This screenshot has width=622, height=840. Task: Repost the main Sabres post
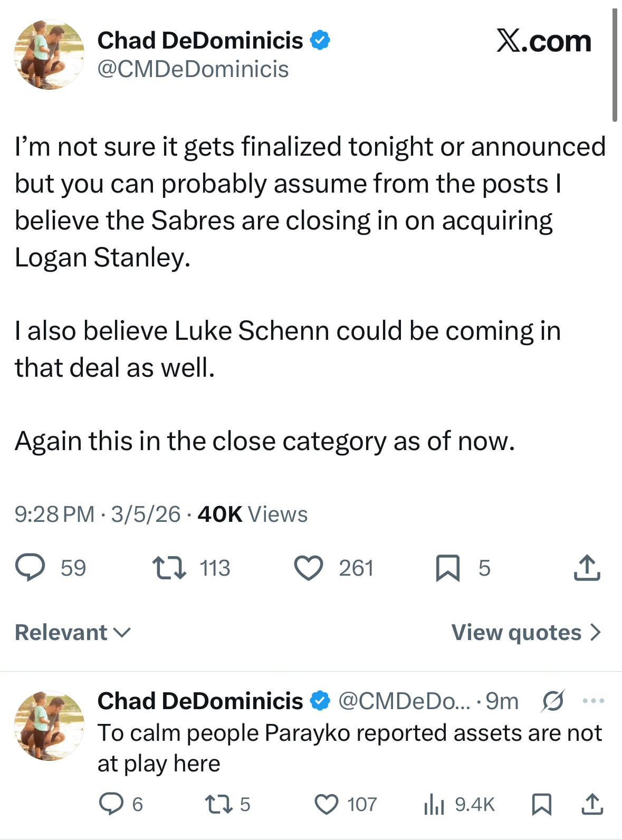tap(169, 568)
